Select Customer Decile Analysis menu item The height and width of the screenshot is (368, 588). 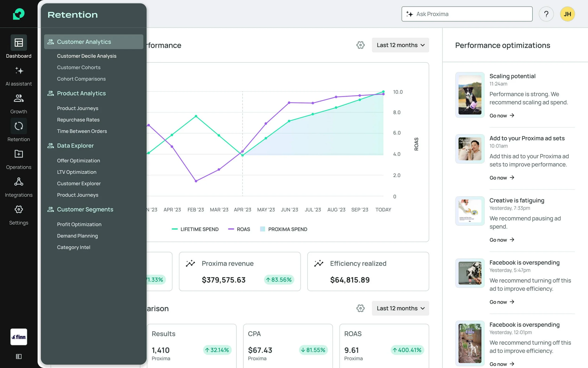[87, 56]
